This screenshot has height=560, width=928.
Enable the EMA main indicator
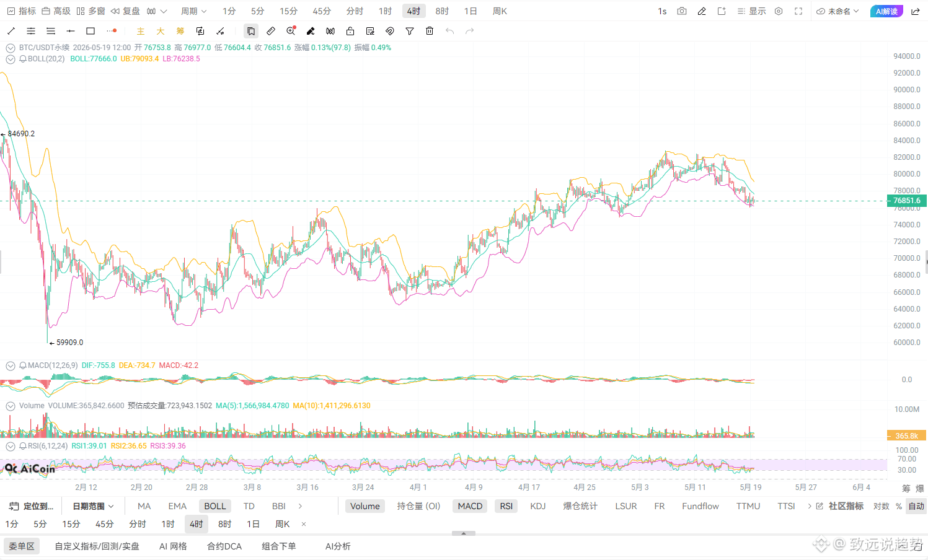(177, 506)
